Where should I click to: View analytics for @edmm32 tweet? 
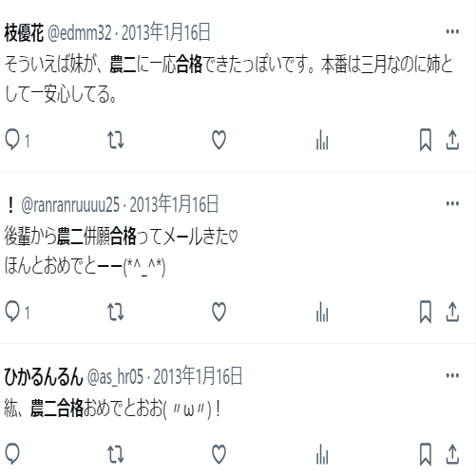[x=322, y=140]
